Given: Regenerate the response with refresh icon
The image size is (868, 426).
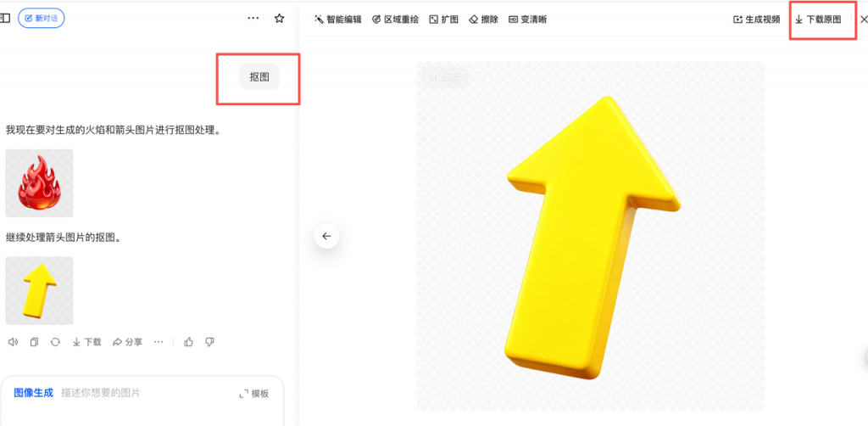Looking at the screenshot, I should tap(55, 342).
